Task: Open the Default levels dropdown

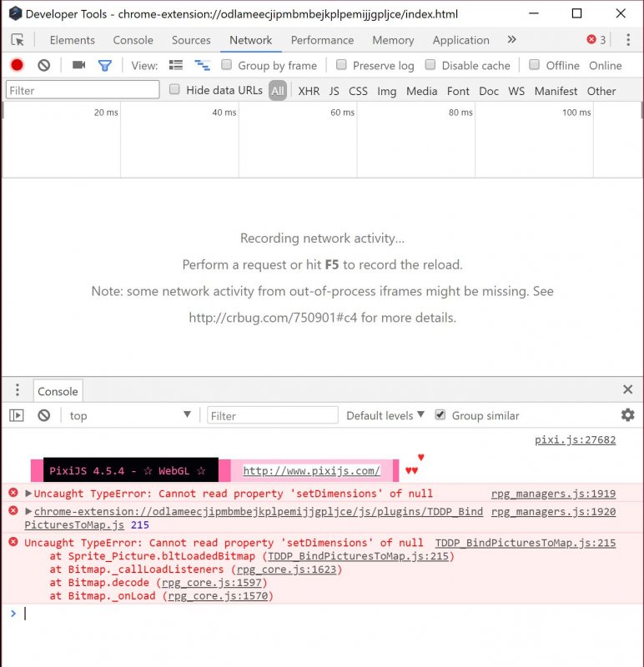Action: point(385,415)
